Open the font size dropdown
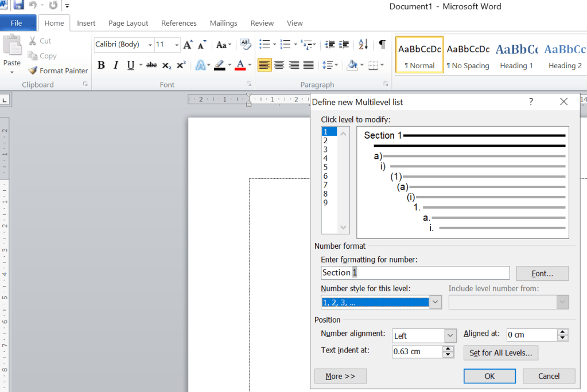 (x=176, y=45)
